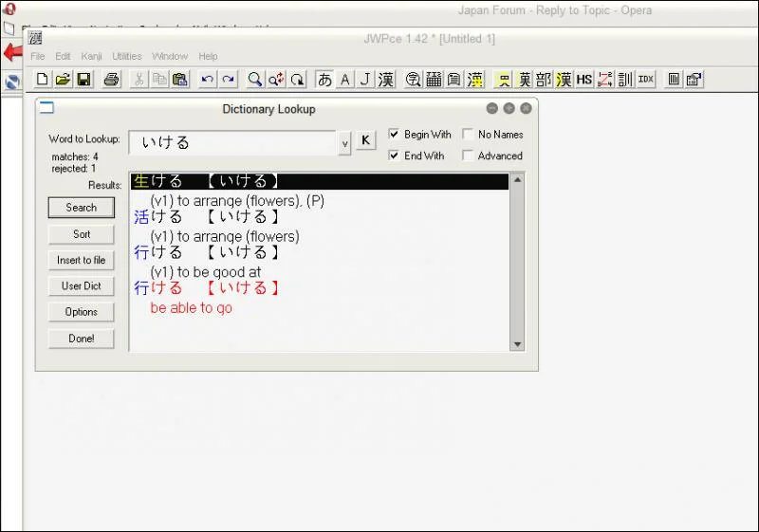Copy selection with the copy icon
This screenshot has width=759, height=532.
(159, 79)
